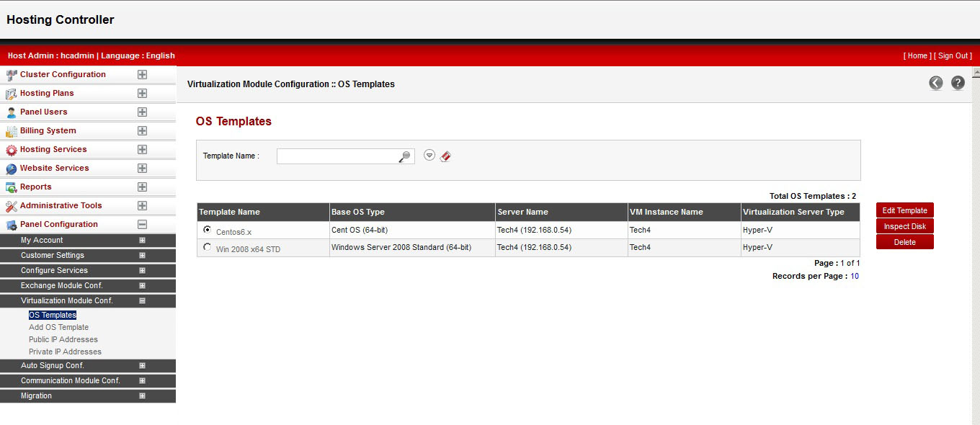Screen dimensions: 980x425
Task: Click the VM Instance Name column header
Action: (685, 212)
